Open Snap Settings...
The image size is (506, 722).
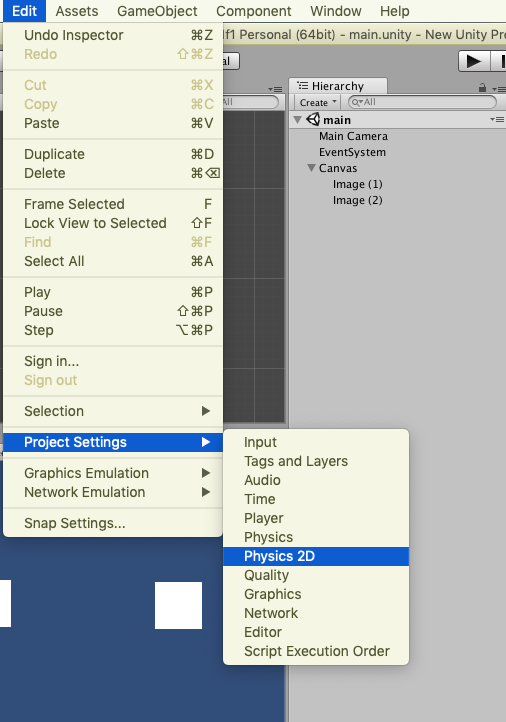pyautogui.click(x=113, y=523)
